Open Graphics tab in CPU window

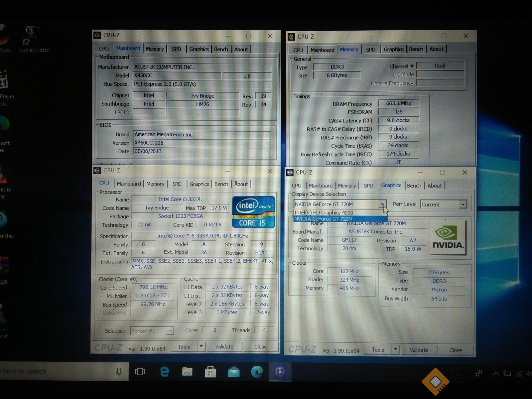[199, 184]
